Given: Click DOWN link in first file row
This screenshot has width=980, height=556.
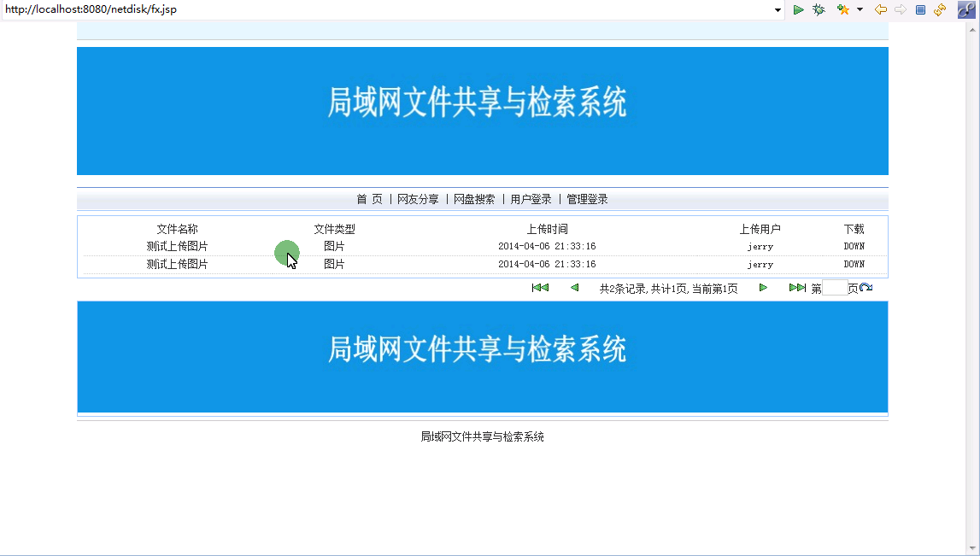Looking at the screenshot, I should 854,246.
